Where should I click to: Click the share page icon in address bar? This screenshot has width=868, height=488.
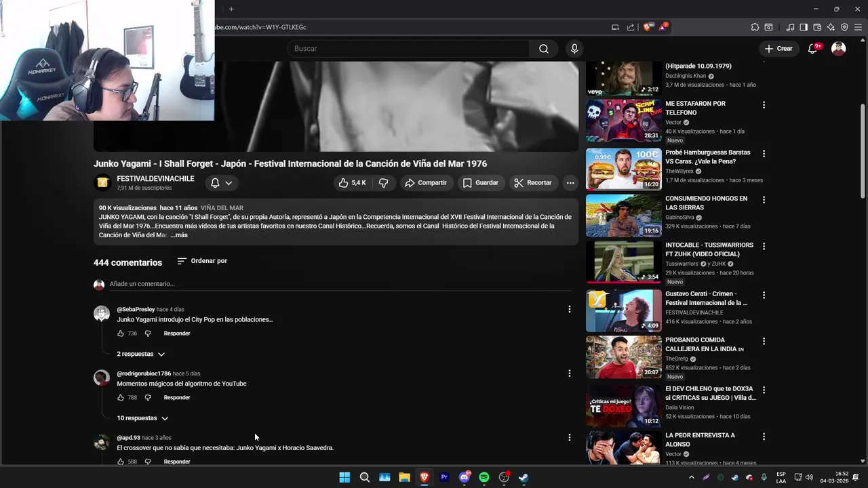coord(631,27)
